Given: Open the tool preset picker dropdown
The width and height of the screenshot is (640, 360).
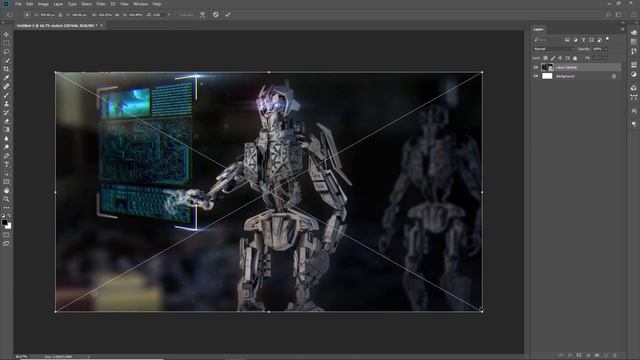Looking at the screenshot, I should 9,15.
